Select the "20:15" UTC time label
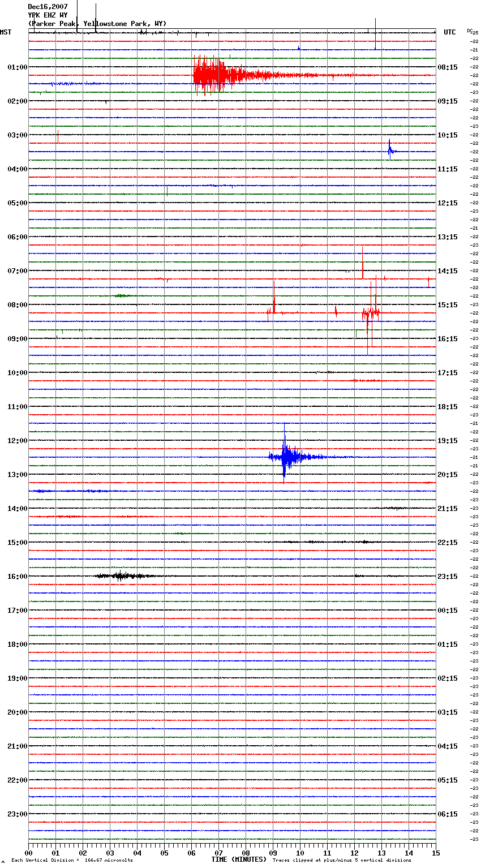The height and width of the screenshot is (868, 481). (448, 475)
